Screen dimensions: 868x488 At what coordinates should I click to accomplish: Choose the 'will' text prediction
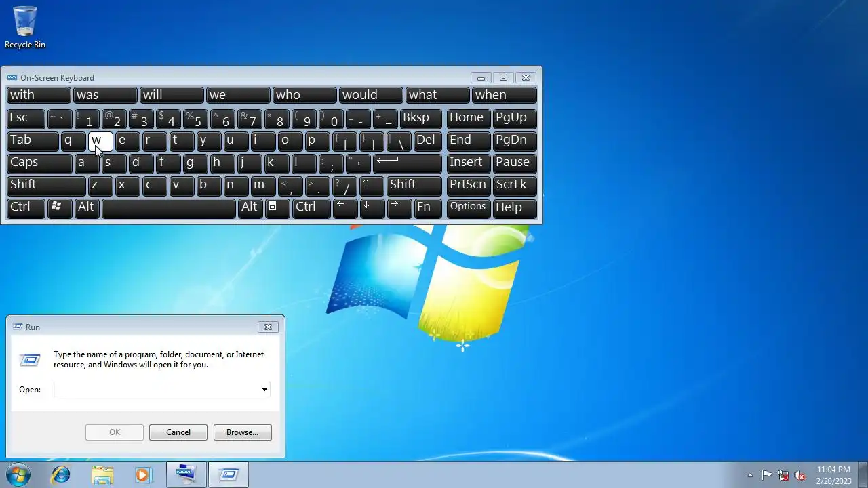172,96
